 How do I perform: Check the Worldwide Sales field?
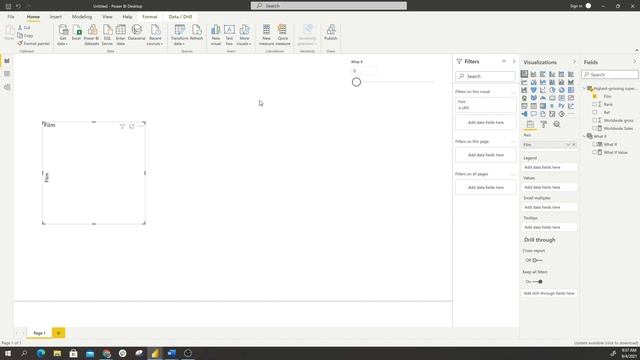click(x=595, y=128)
